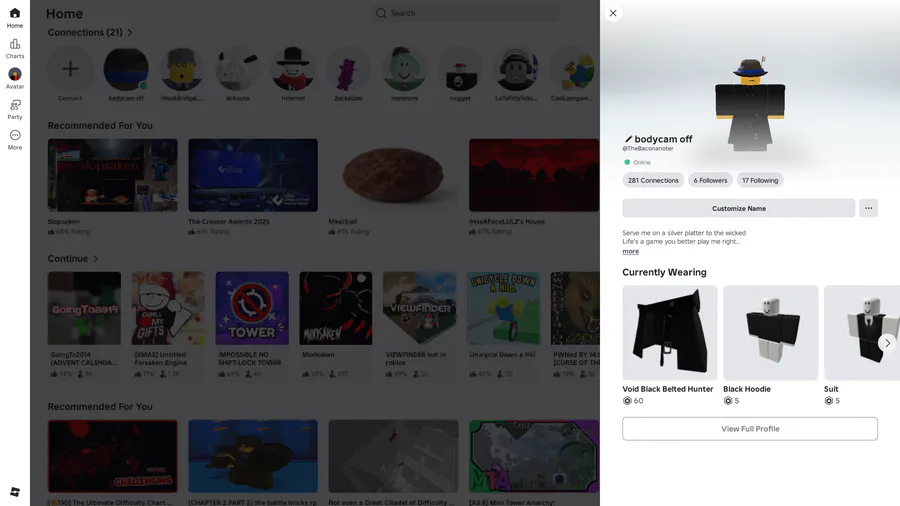The width and height of the screenshot is (900, 506).
Task: Open skitsuna connection avatar
Action: coord(237,69)
